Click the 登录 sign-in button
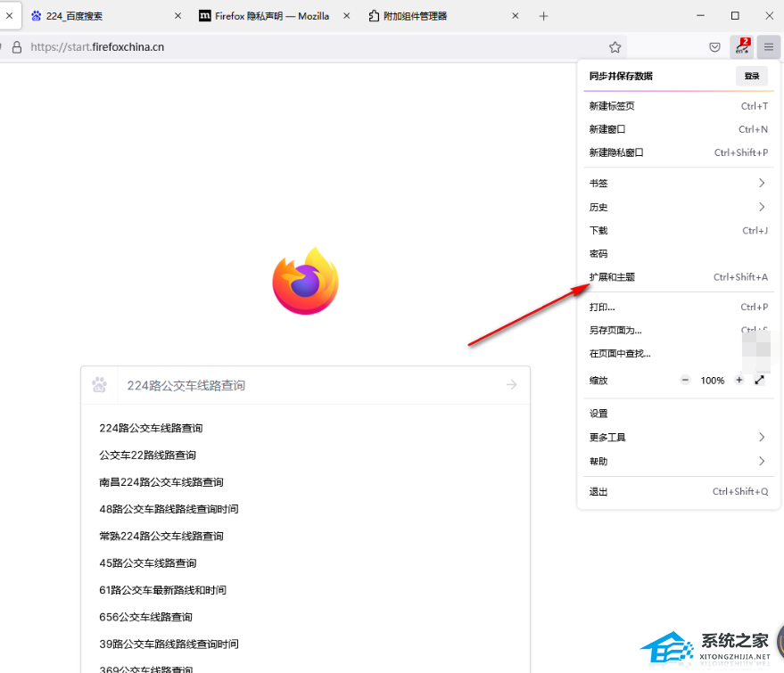 pos(752,76)
